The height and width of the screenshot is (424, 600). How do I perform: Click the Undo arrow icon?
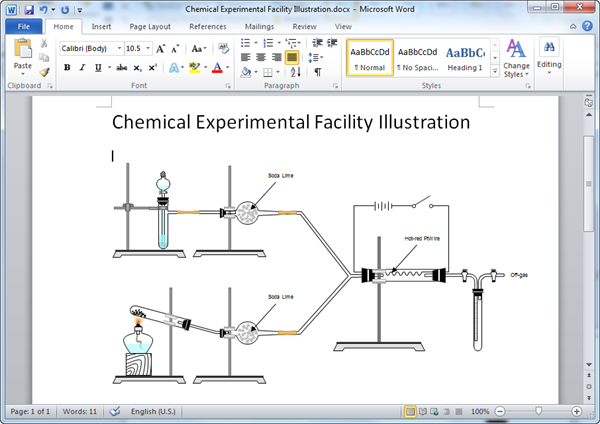coord(45,8)
